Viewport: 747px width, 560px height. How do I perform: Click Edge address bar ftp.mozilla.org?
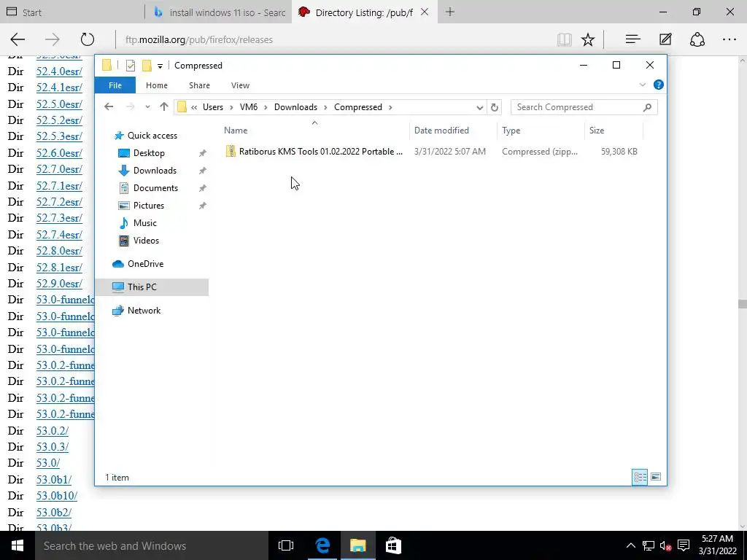[x=199, y=39]
